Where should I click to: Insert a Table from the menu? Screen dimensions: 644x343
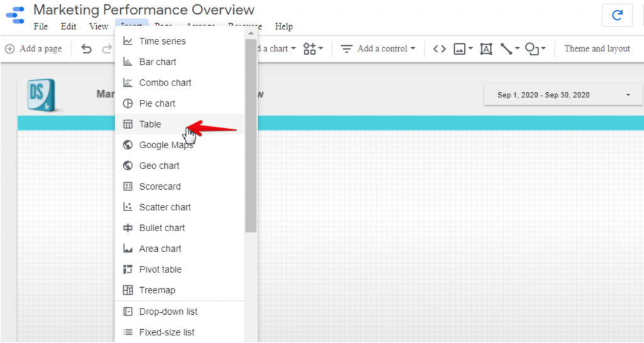tap(179, 124)
